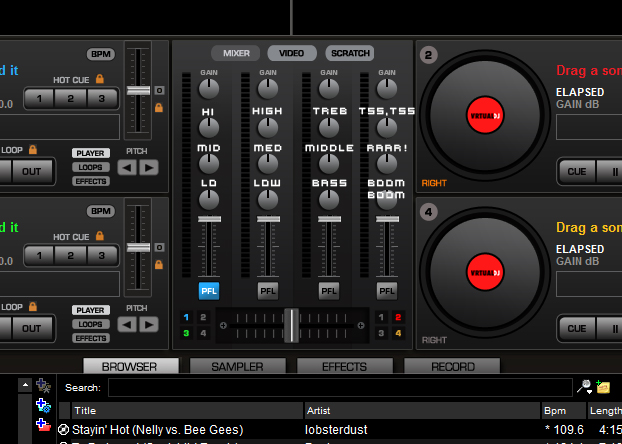Screen dimensions: 622x444
Task: Open the bottom EFFECTS tab next to SAMPLER
Action: 345,366
